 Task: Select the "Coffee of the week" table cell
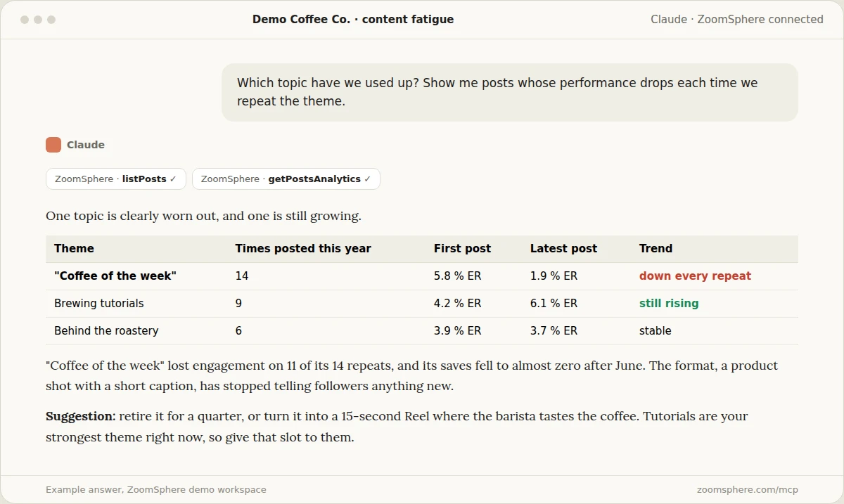click(115, 276)
